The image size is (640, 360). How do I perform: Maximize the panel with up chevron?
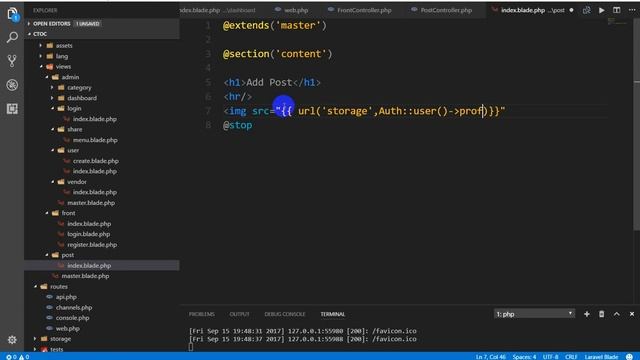coord(617,314)
